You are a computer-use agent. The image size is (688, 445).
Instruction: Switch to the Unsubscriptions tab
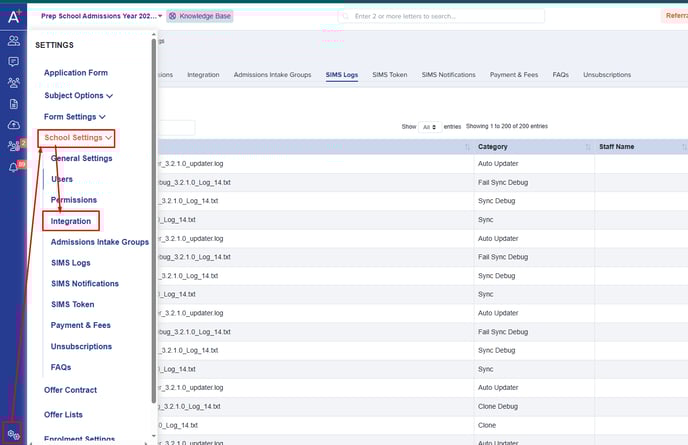[607, 75]
